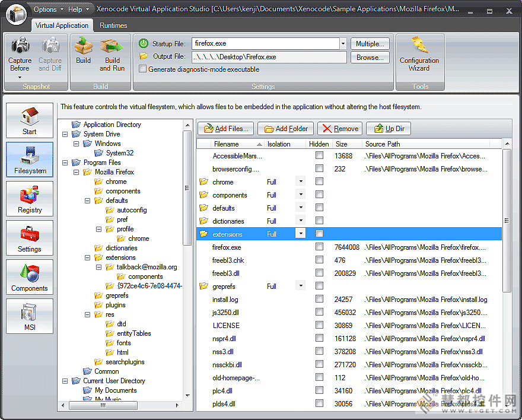Viewport: 522px width, 420px height.
Task: Collapse the res tree node
Action: (x=87, y=314)
